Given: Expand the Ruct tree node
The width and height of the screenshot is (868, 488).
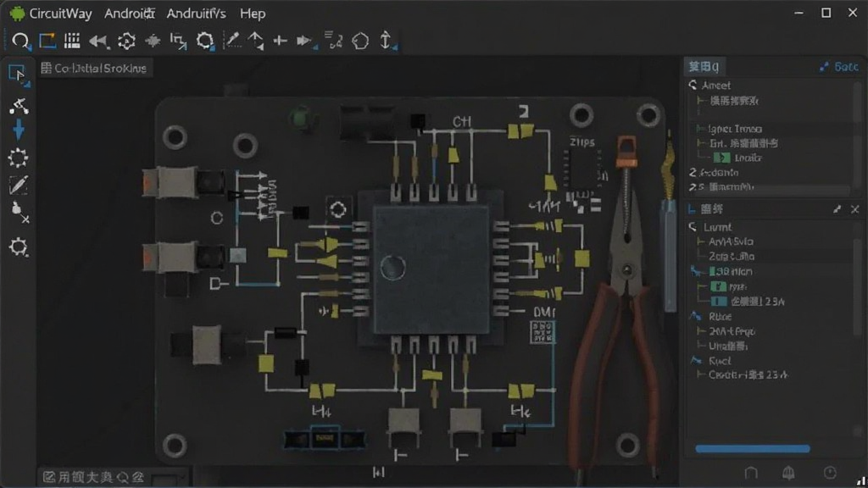Looking at the screenshot, I should (696, 360).
